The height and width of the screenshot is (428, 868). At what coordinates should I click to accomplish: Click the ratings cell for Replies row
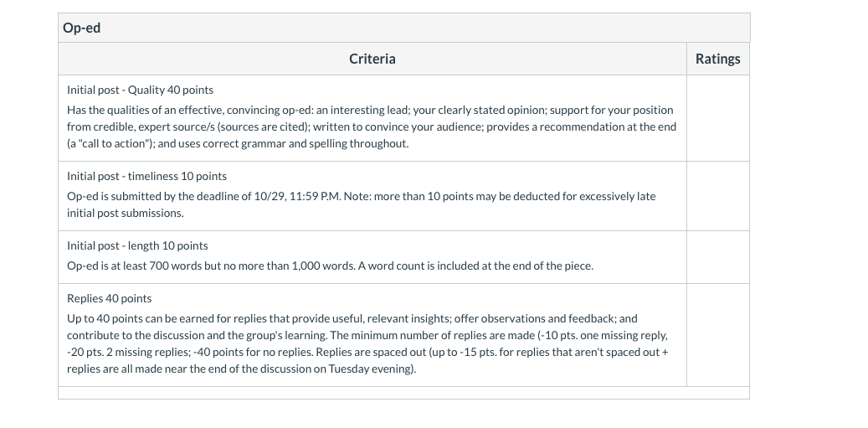point(718,335)
